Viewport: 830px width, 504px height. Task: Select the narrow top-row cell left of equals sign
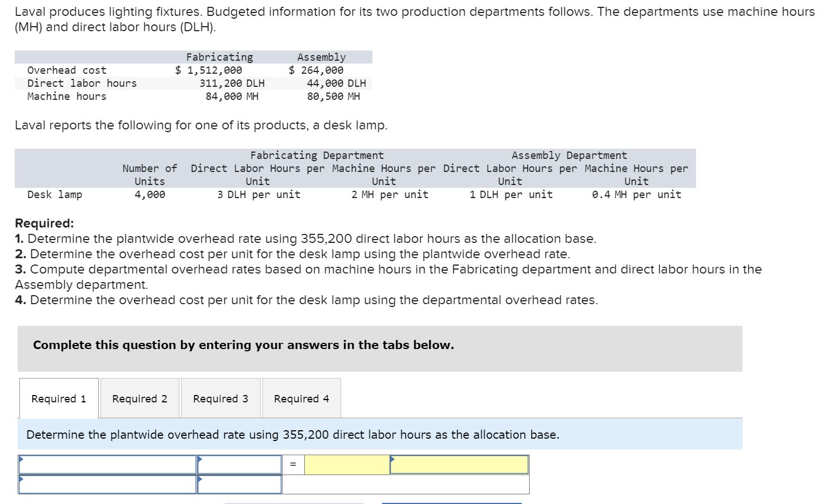point(240,464)
